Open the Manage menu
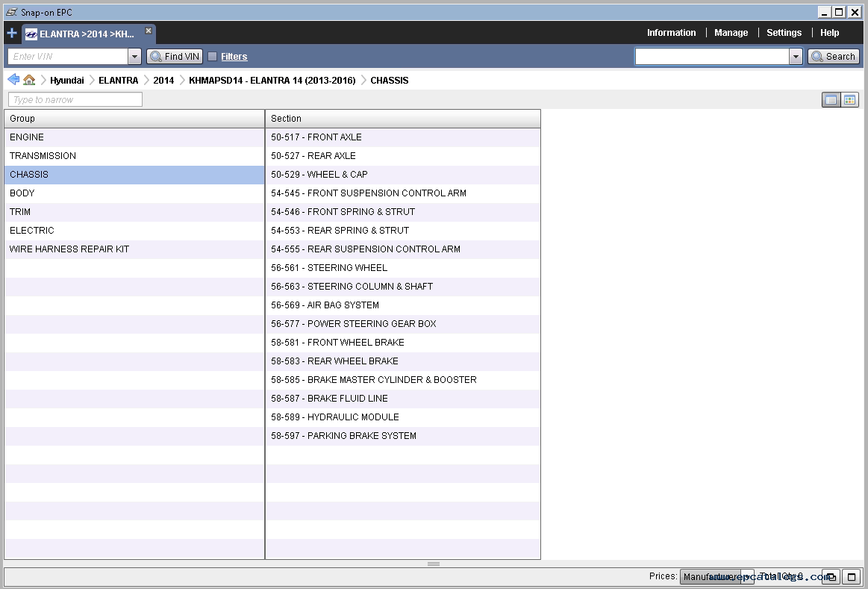Viewport: 868px width, 589px height. click(x=731, y=33)
